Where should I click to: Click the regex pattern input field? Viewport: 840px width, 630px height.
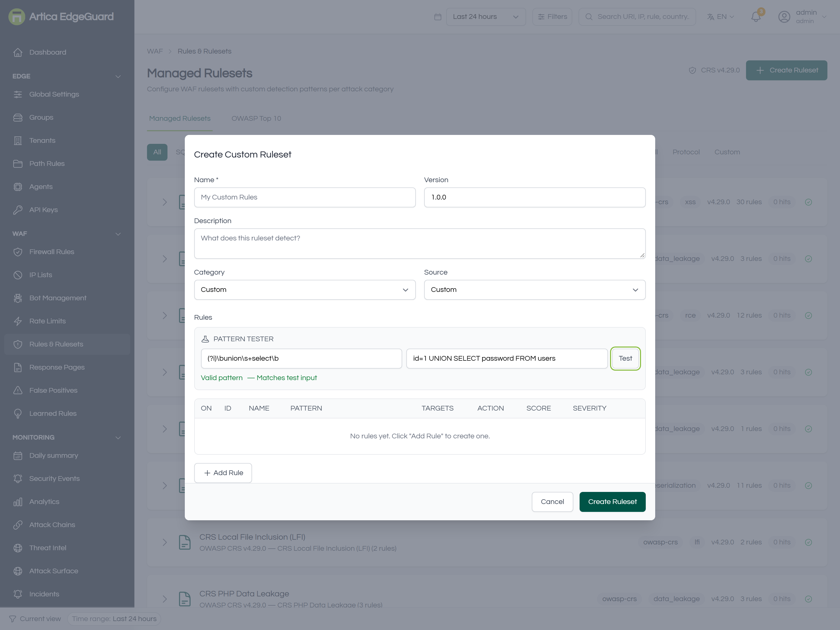pyautogui.click(x=301, y=359)
